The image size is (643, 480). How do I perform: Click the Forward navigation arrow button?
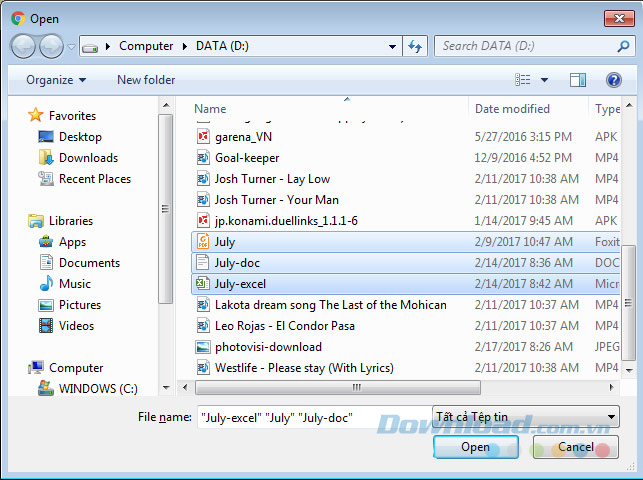point(51,46)
